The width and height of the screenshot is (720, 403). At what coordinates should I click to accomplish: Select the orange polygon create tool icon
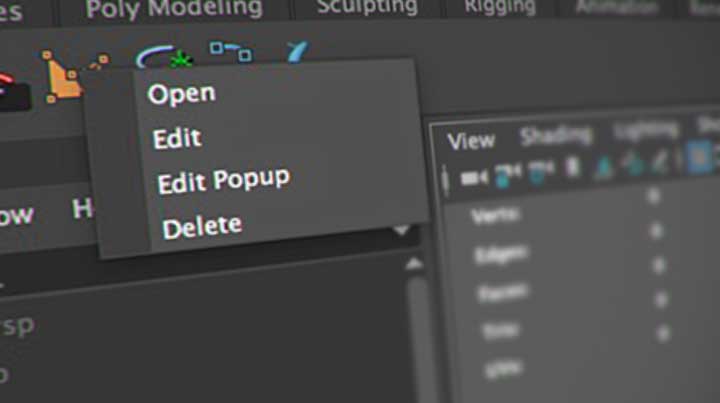point(62,77)
